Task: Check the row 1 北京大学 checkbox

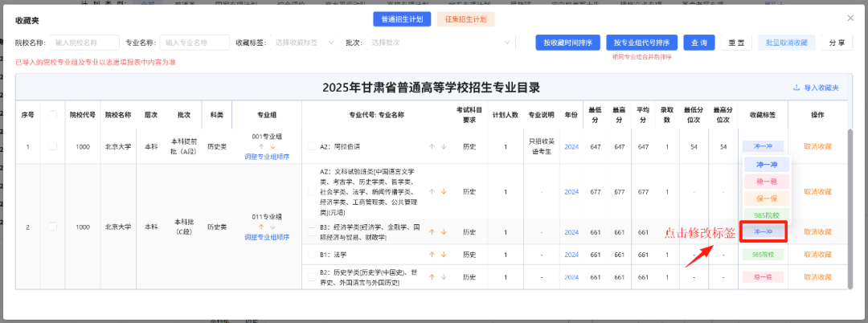Action: (53, 146)
